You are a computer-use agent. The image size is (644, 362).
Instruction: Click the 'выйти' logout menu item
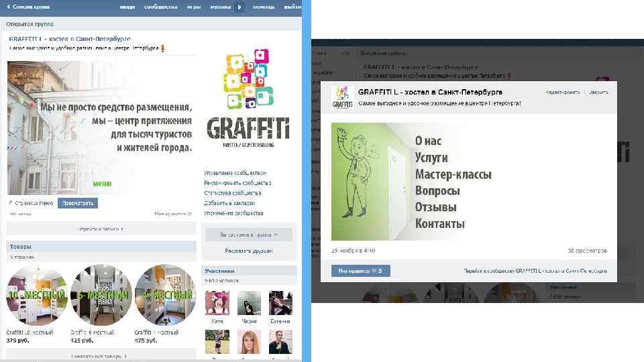coord(292,7)
